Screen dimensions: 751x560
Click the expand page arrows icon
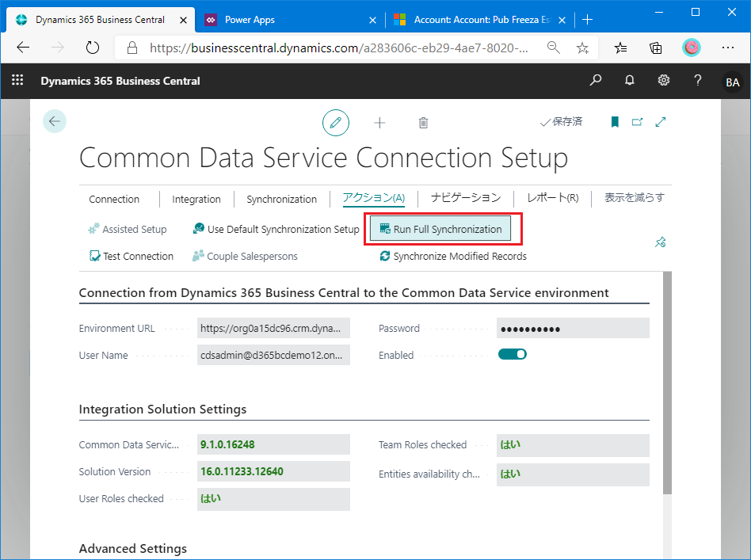[661, 122]
